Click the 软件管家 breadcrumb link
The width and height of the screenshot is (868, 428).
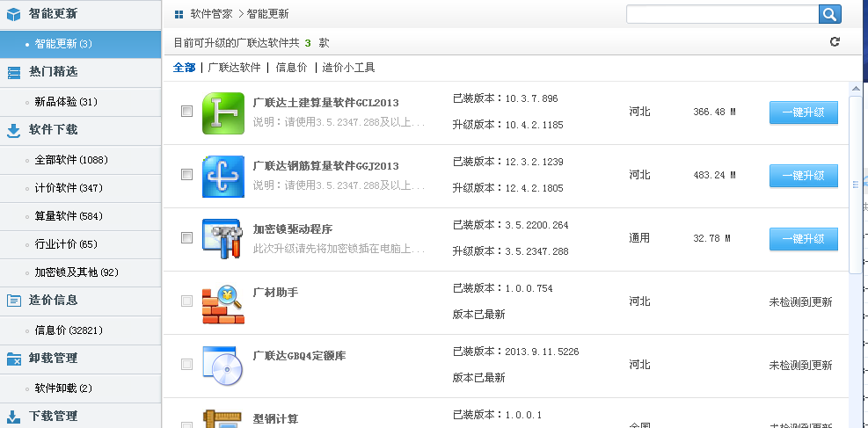[211, 14]
